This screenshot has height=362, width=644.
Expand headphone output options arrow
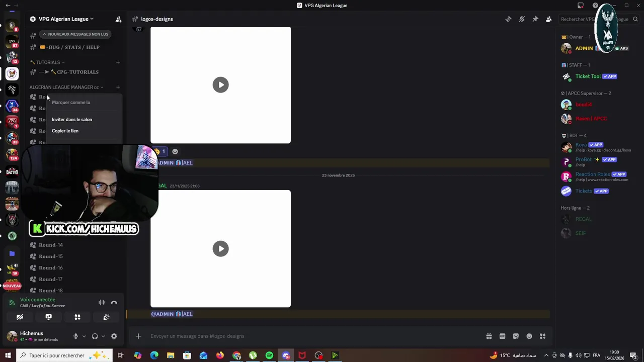(x=103, y=336)
